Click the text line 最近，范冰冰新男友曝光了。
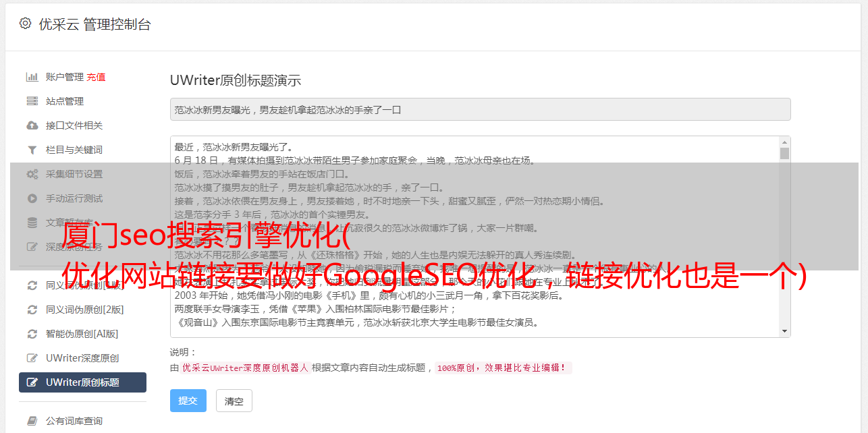868x433 pixels. tap(234, 147)
